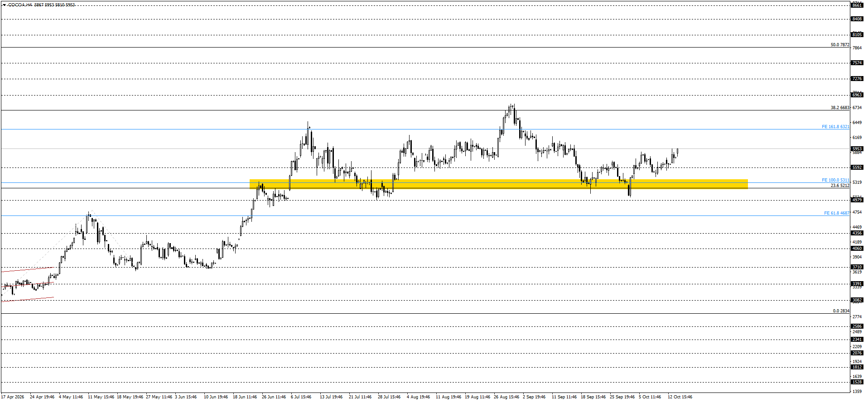Click the 1812 price level tag
Screen dimensions: 868x402
point(857,367)
